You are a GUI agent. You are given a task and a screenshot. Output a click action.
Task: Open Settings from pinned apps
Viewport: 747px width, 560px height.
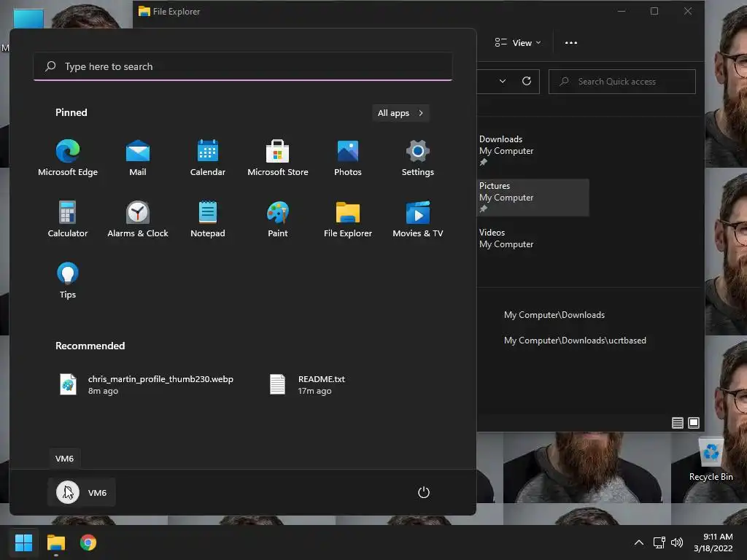click(x=418, y=158)
